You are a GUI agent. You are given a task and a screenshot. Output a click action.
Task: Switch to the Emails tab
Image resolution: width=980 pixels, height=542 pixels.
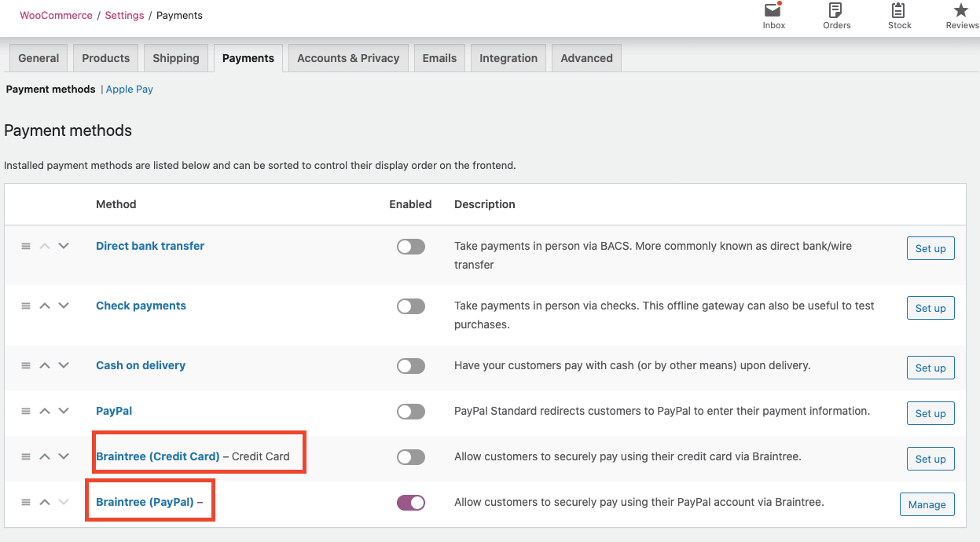tap(439, 58)
